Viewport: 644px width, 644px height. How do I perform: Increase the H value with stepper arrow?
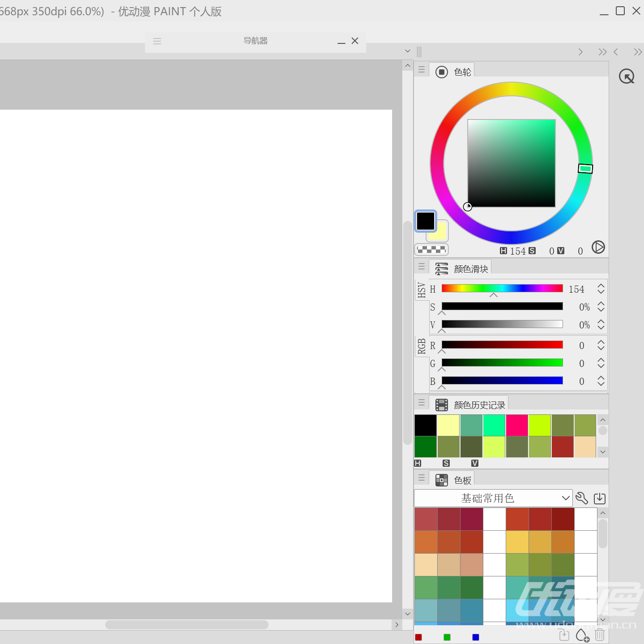pyautogui.click(x=601, y=286)
